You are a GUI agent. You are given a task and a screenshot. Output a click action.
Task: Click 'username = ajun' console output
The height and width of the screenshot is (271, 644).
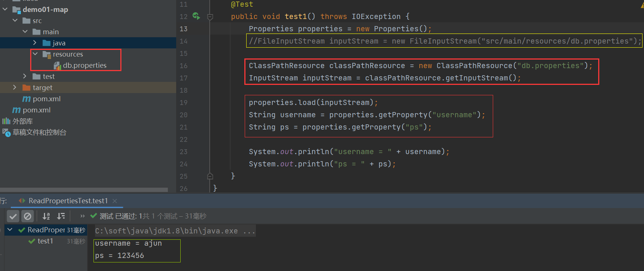(129, 243)
